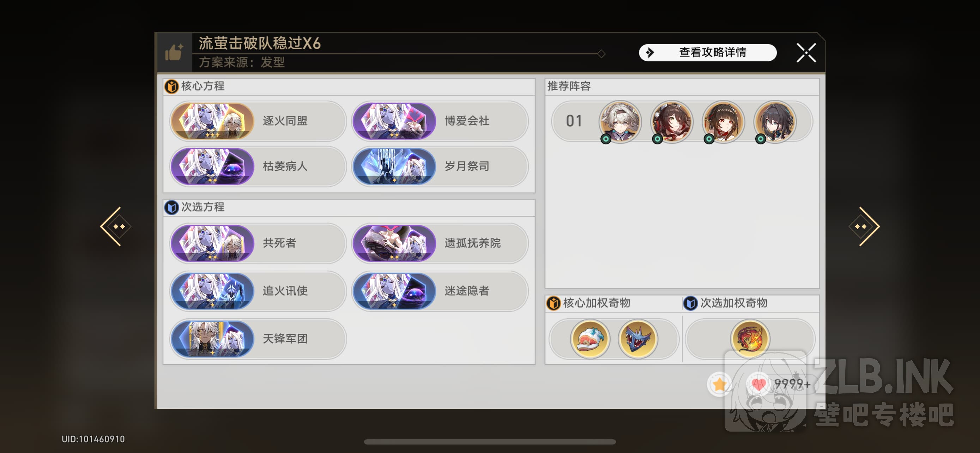The height and width of the screenshot is (453, 980).
Task: Go to previous strategy with left arrow
Action: point(115,227)
